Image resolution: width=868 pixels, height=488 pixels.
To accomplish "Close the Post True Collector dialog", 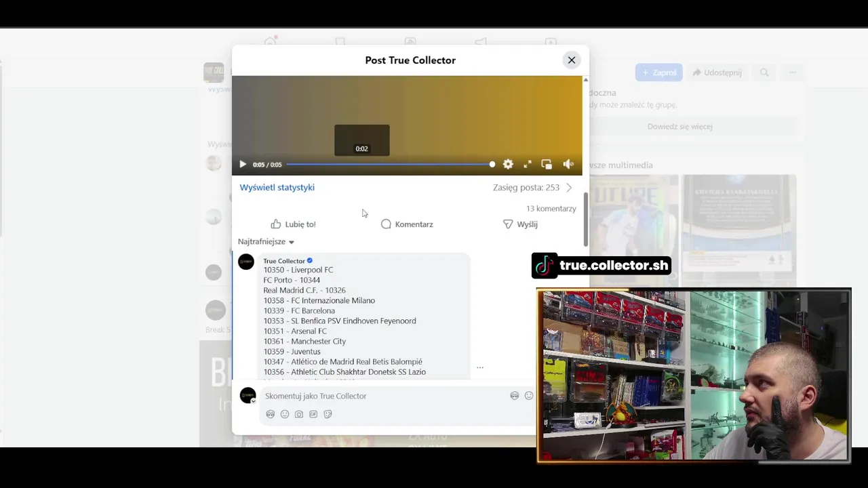I will pyautogui.click(x=572, y=60).
